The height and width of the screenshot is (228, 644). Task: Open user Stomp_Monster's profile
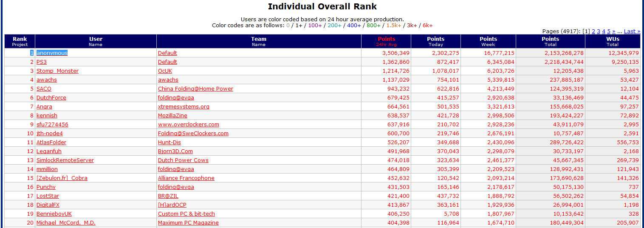coord(57,71)
